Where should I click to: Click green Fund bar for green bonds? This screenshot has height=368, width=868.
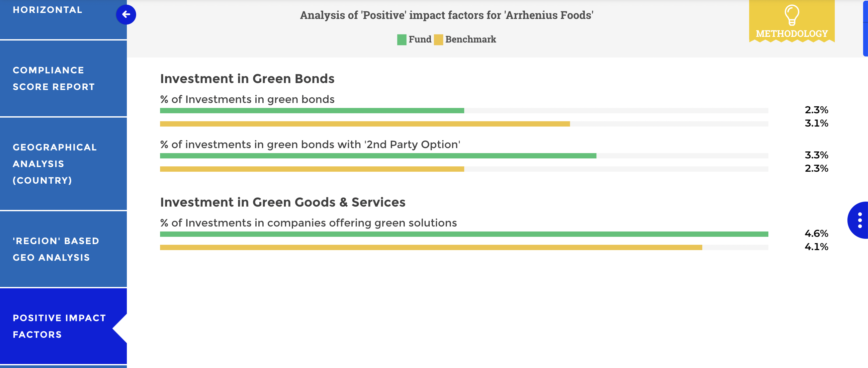(312, 111)
